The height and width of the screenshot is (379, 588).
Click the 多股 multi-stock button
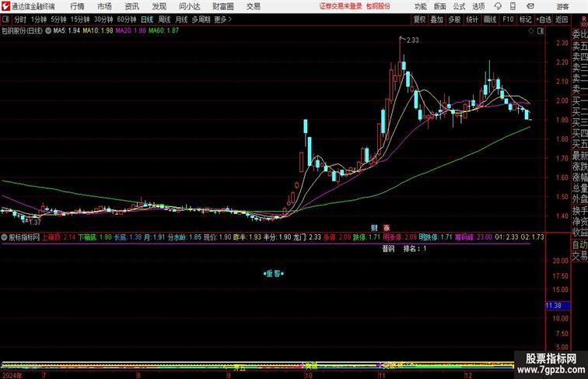(454, 19)
